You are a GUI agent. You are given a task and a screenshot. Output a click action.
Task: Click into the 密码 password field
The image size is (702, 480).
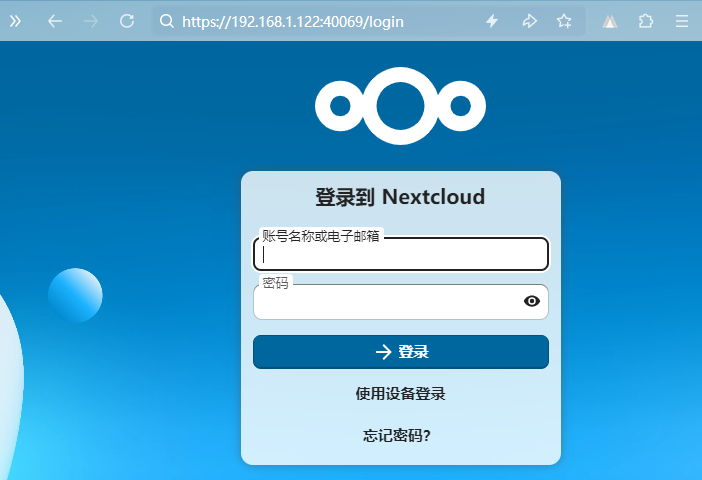(x=385, y=302)
